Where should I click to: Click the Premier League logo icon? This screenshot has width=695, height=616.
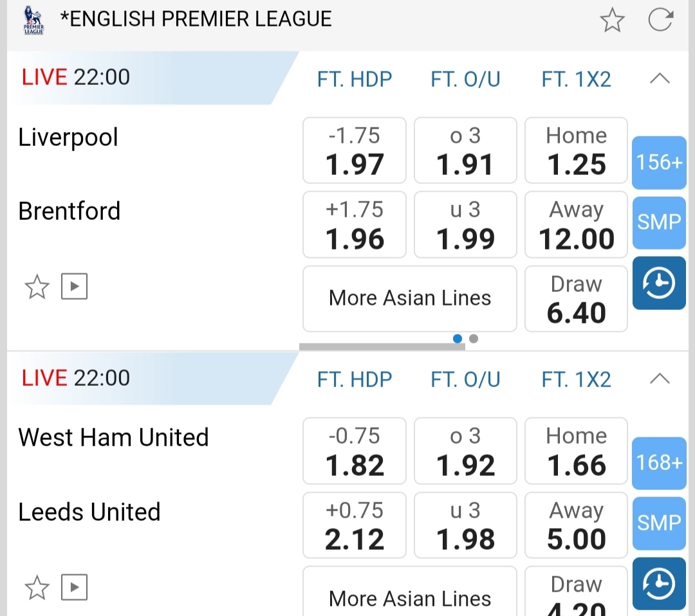[x=33, y=20]
